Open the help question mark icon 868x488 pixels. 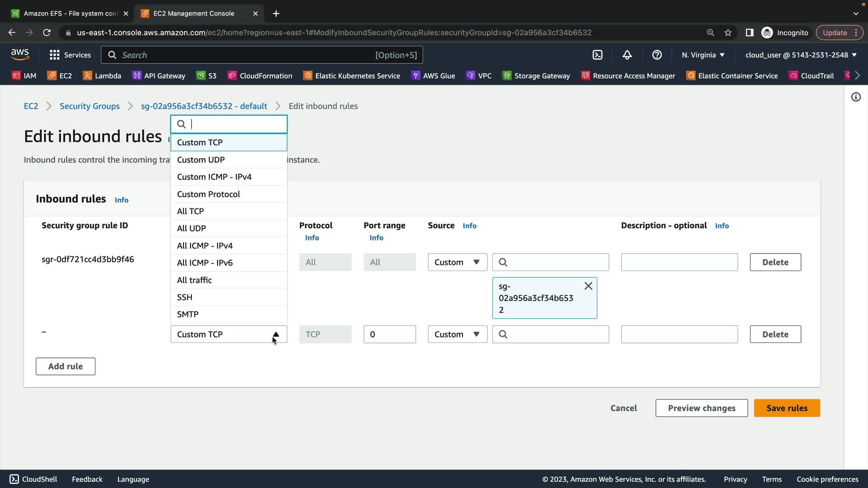click(657, 55)
